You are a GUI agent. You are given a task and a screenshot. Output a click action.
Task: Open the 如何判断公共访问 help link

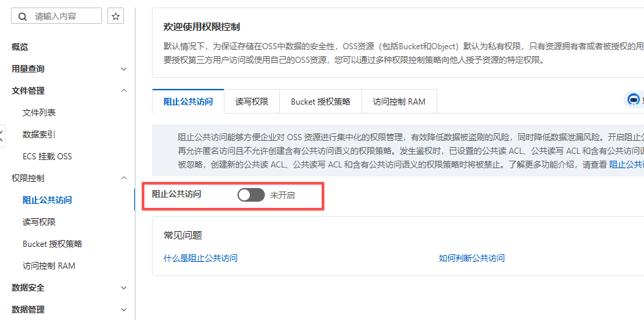(472, 258)
